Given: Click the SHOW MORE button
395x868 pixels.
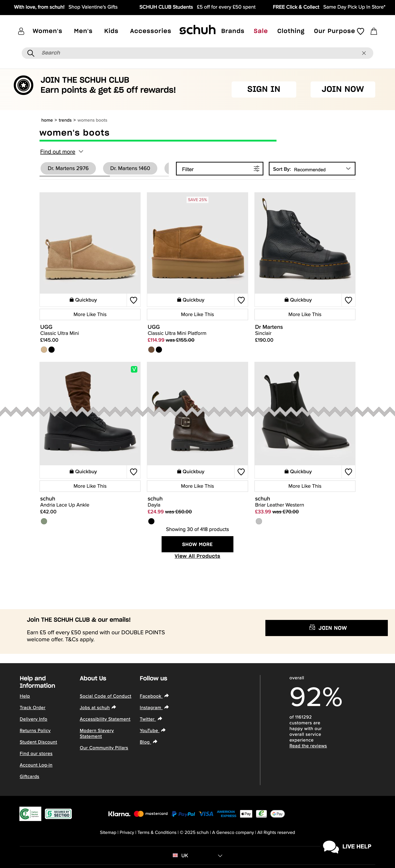Looking at the screenshot, I should [x=197, y=544].
